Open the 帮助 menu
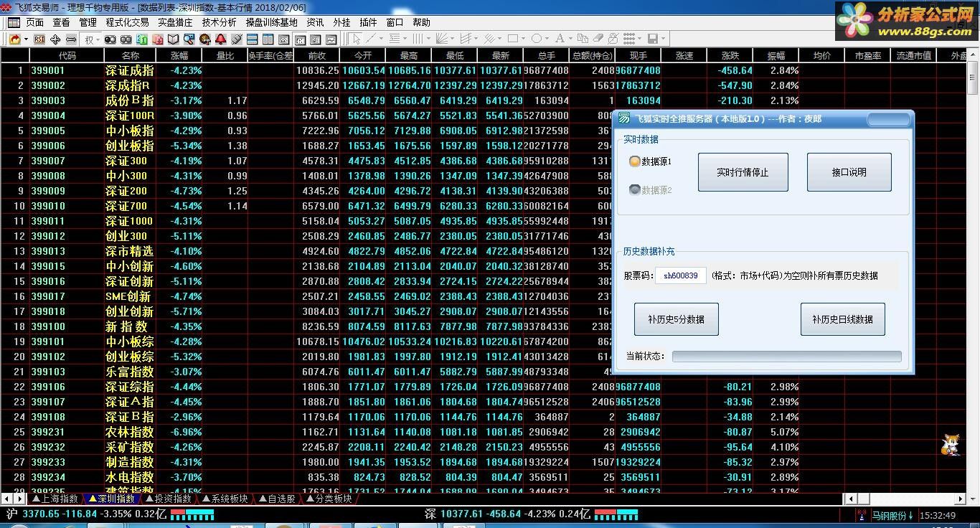This screenshot has height=528, width=980. point(422,22)
